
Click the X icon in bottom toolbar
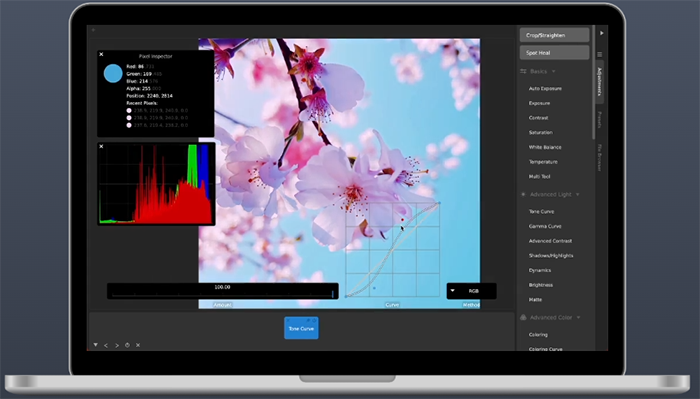pos(138,345)
